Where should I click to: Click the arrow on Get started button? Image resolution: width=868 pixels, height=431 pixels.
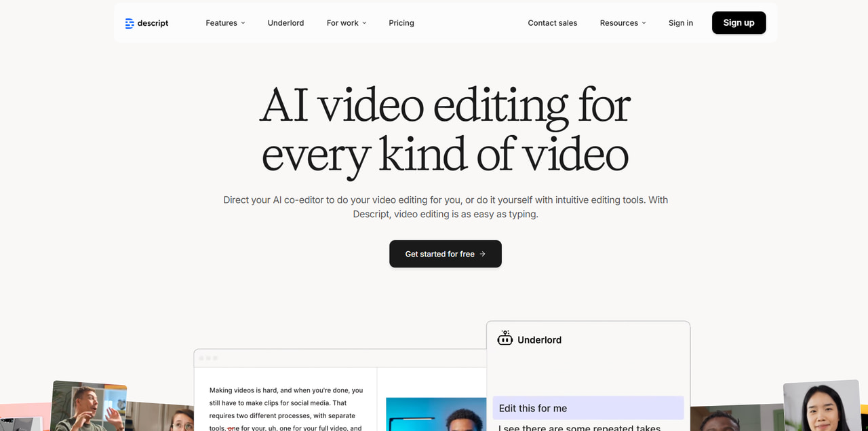point(483,254)
